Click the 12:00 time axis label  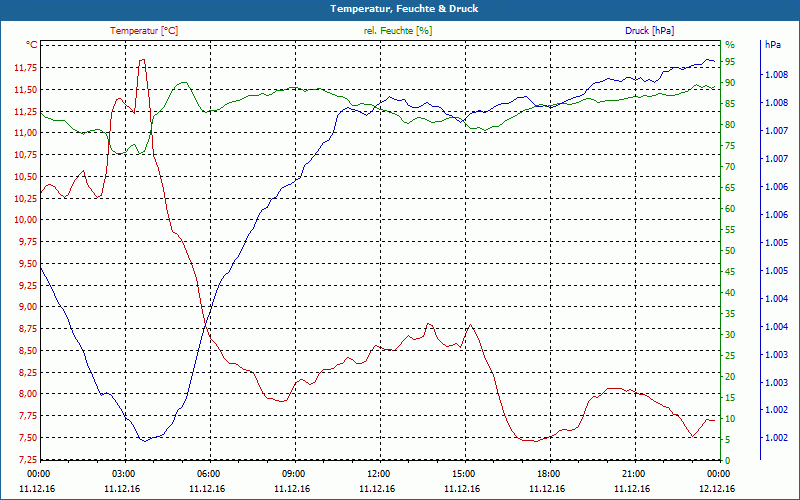pos(377,473)
